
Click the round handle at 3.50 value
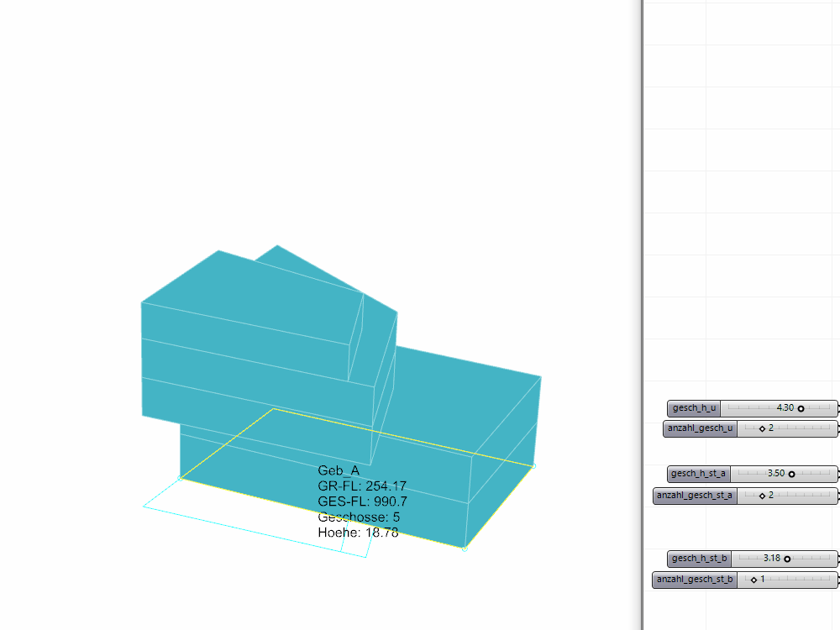point(791,474)
